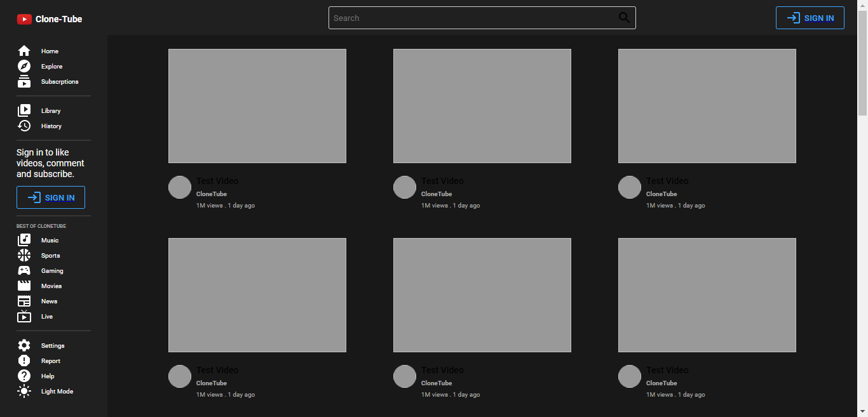
Task: Open the Explore compass icon
Action: pos(24,66)
